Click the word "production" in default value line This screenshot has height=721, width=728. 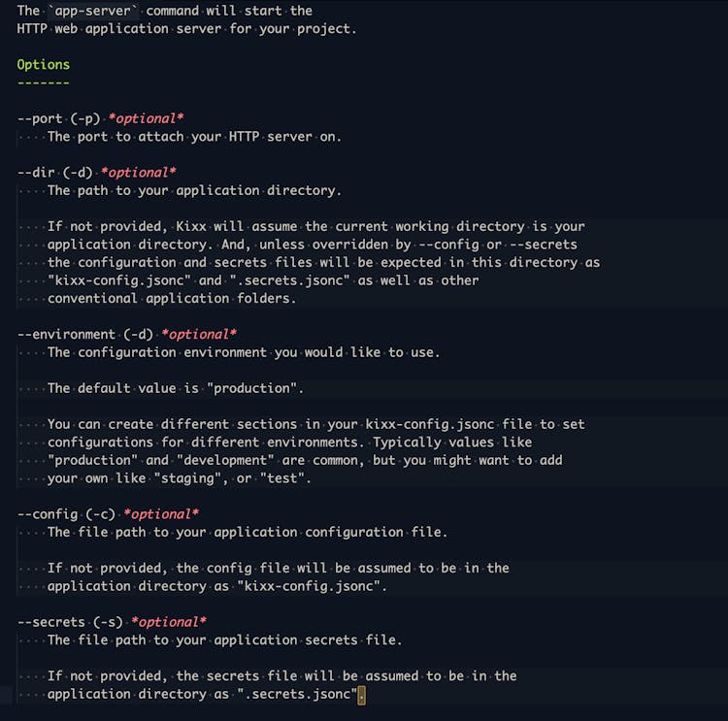click(x=255, y=388)
